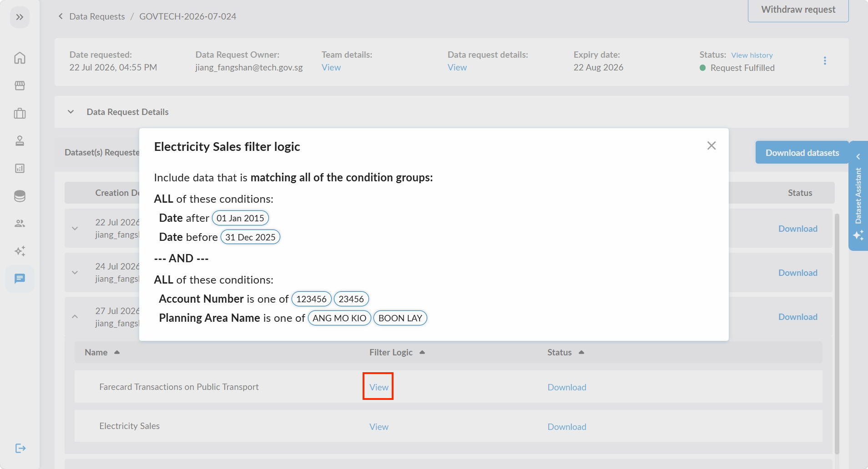Download the Electricity Sales dataset
Viewport: 868px width, 469px height.
click(x=567, y=427)
